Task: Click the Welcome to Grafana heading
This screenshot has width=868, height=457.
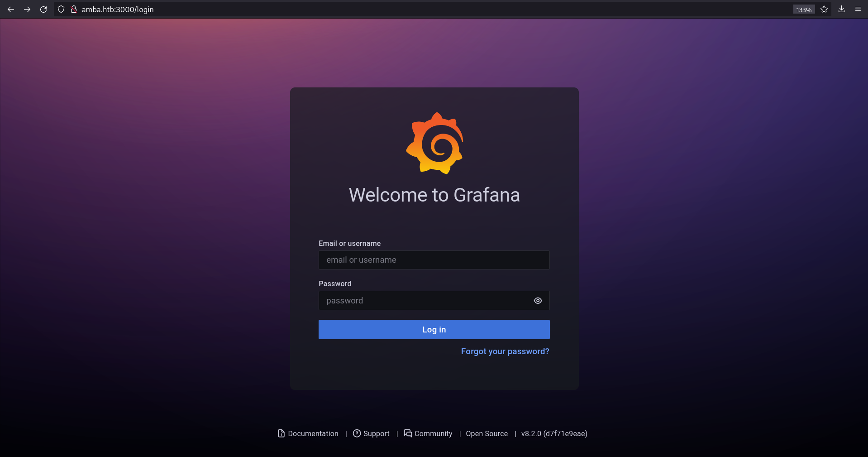Action: (434, 195)
